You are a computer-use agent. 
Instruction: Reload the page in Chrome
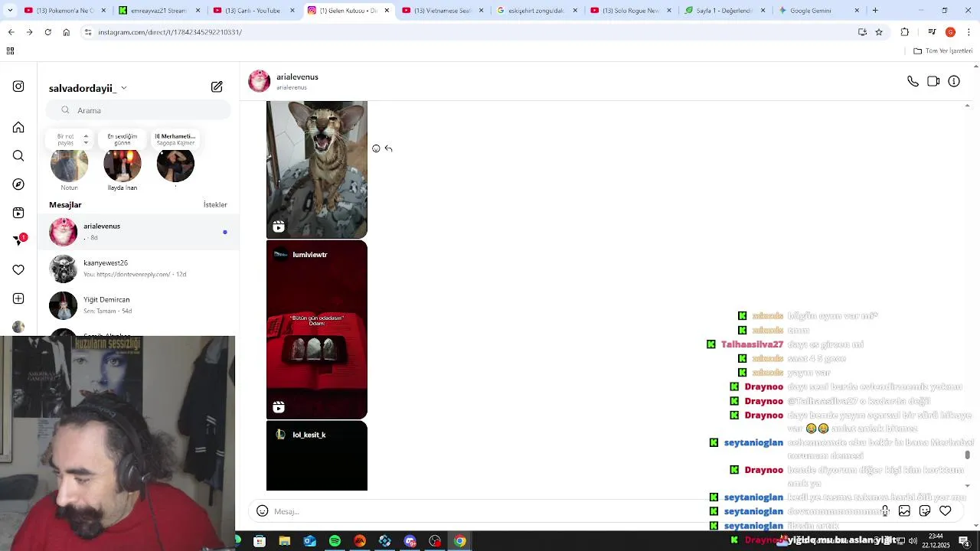[x=47, y=32]
